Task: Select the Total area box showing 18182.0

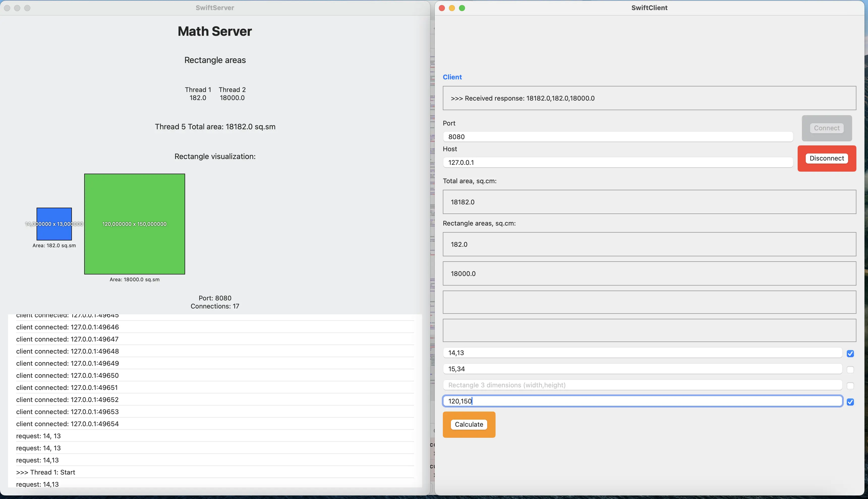Action: 649,202
